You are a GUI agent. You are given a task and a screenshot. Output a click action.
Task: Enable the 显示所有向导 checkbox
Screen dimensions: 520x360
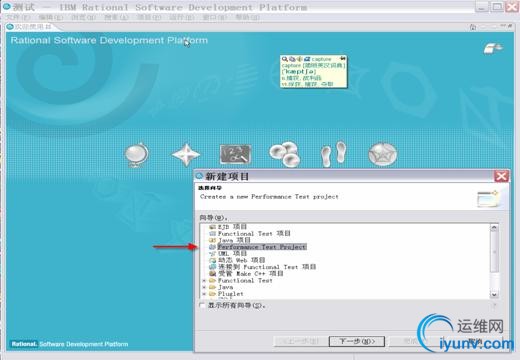(202, 305)
